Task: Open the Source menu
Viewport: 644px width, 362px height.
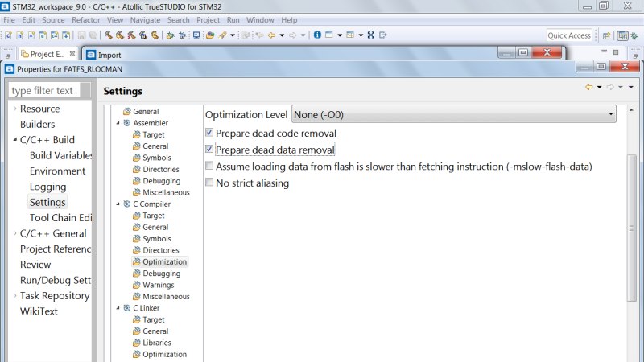Action: [x=53, y=19]
